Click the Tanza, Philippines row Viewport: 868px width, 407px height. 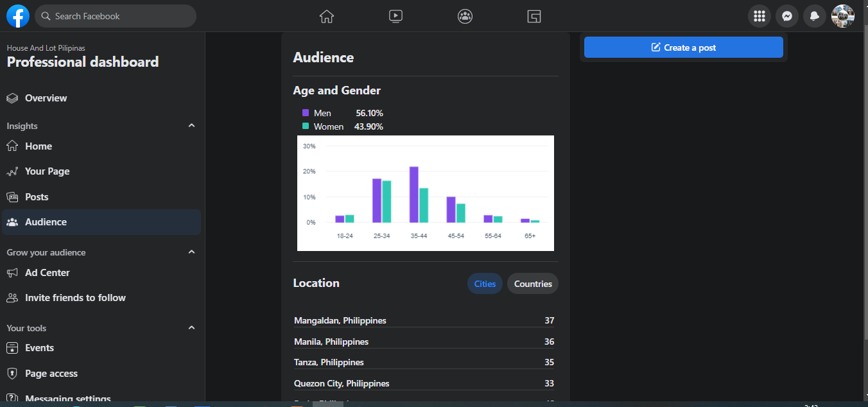pyautogui.click(x=424, y=362)
